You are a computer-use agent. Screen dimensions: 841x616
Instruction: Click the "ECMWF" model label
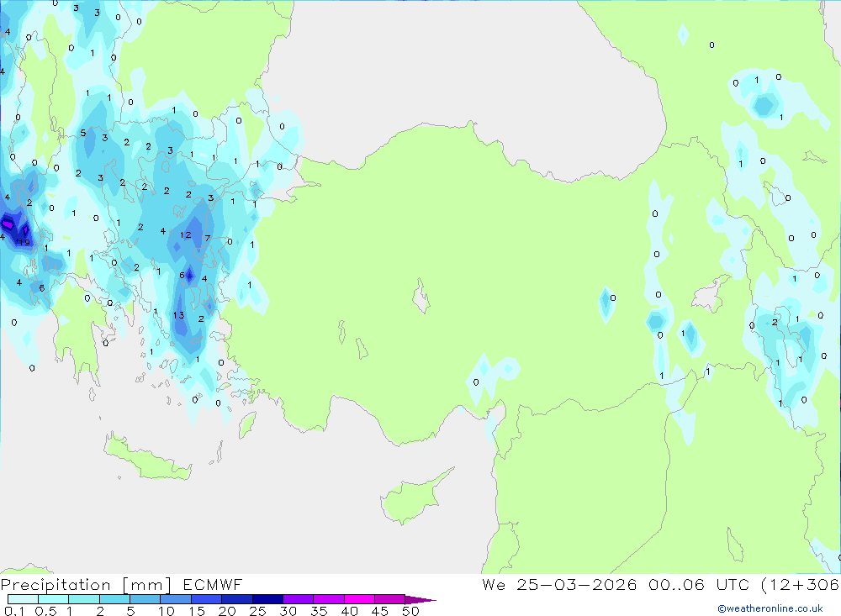(x=213, y=585)
